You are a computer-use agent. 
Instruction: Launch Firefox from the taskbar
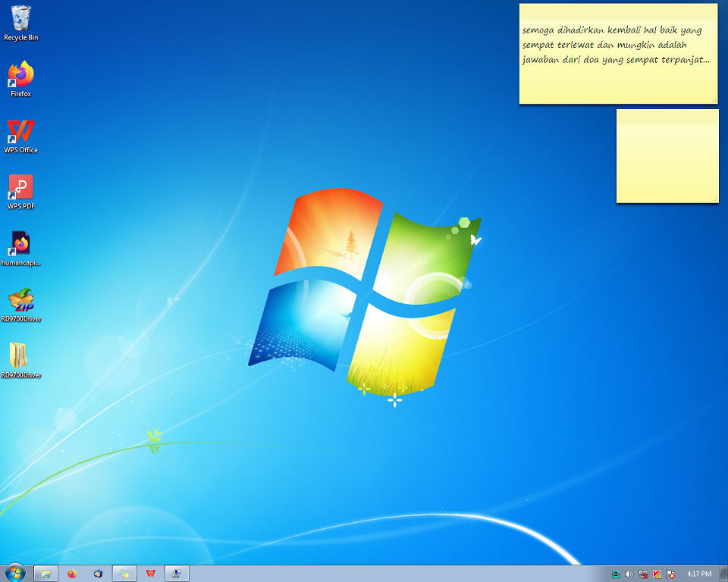[x=72, y=574]
